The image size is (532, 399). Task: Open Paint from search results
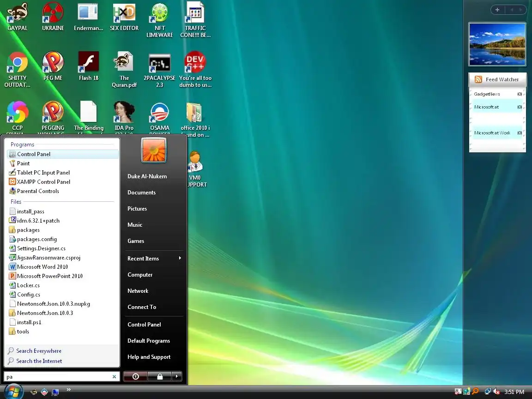click(x=63, y=163)
